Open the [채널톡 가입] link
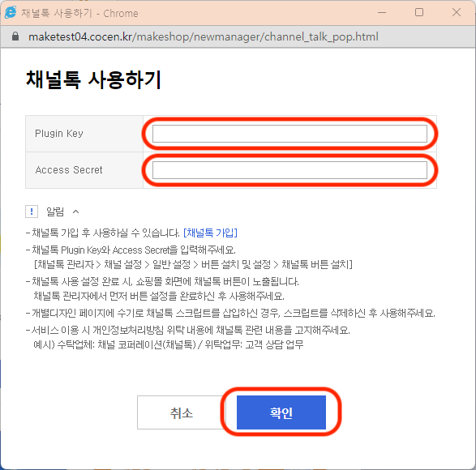The image size is (476, 470). (210, 233)
